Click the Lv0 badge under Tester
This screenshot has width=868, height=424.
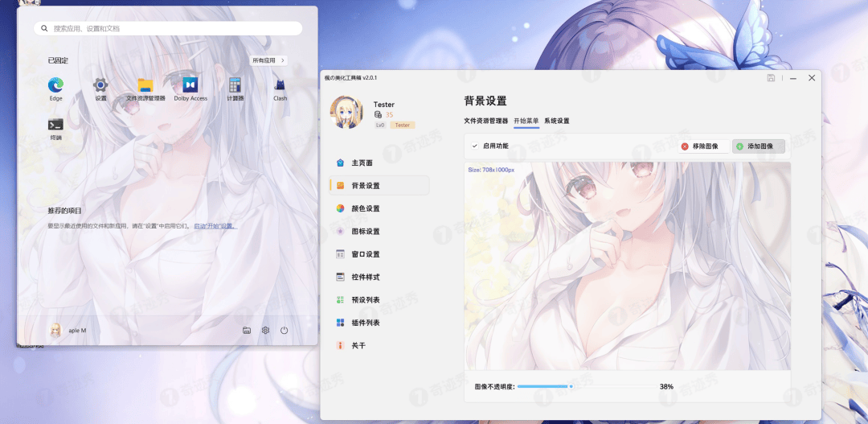[380, 126]
